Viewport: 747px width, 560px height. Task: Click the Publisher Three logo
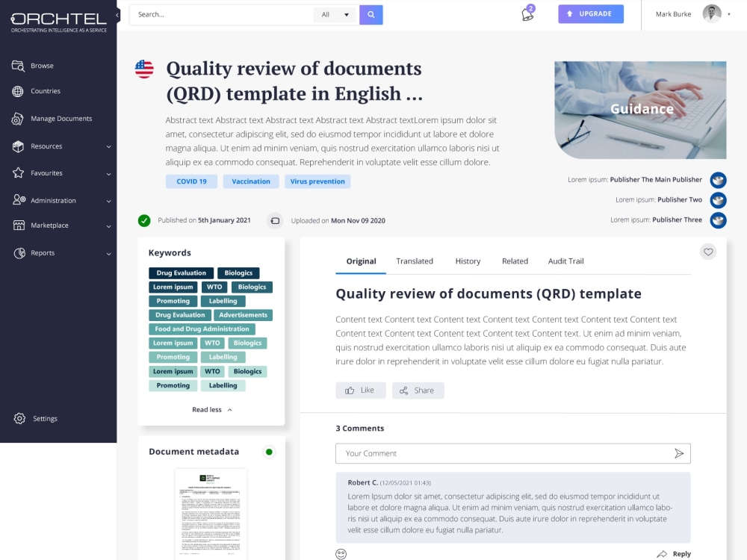coord(718,220)
